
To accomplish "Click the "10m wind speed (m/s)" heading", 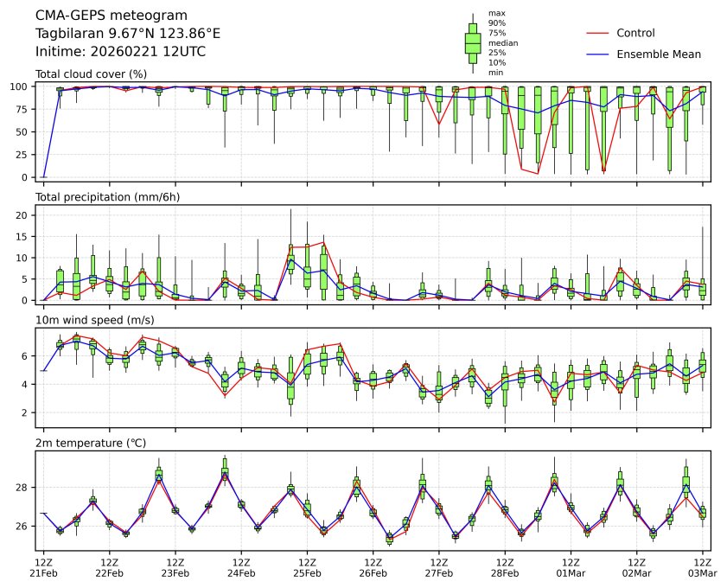I will [x=91, y=320].
